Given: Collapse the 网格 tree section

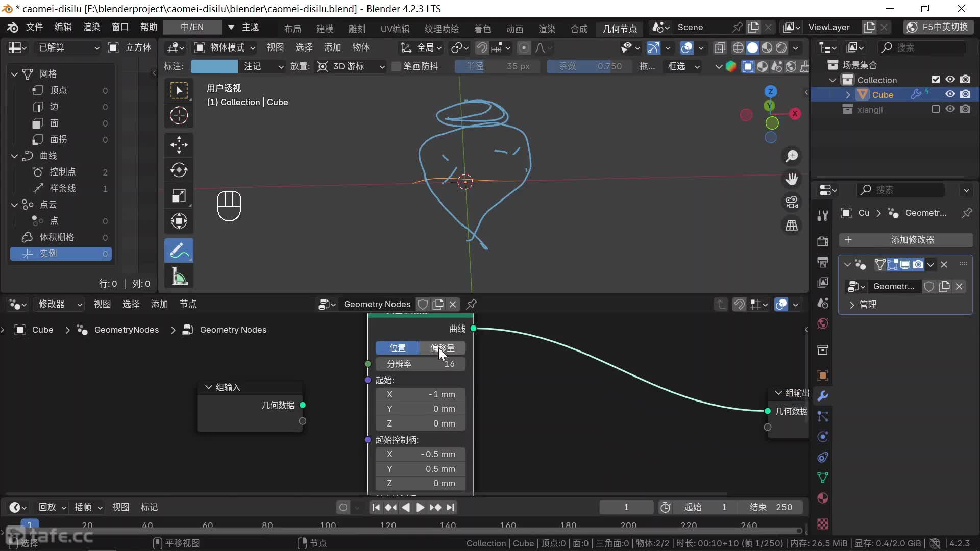Looking at the screenshot, I should (x=14, y=74).
